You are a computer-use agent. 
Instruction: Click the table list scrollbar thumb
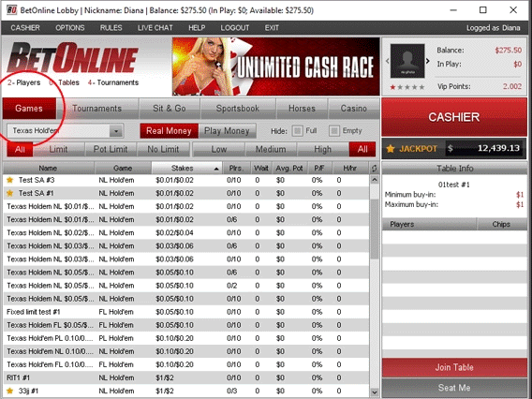[375, 229]
